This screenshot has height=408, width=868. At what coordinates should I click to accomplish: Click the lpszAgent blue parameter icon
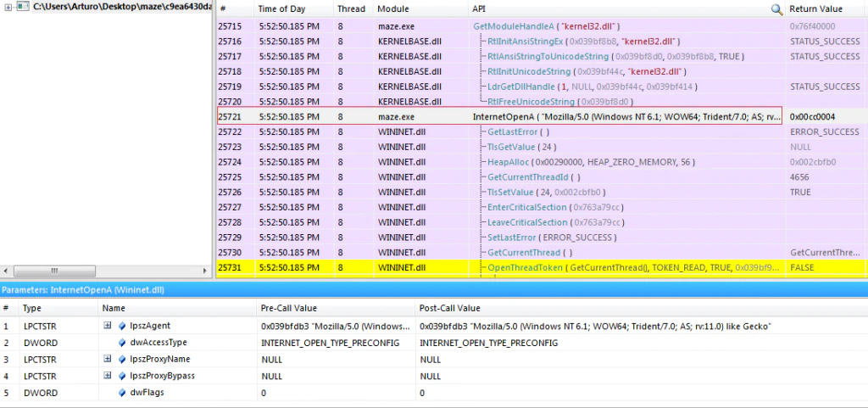[x=122, y=326]
